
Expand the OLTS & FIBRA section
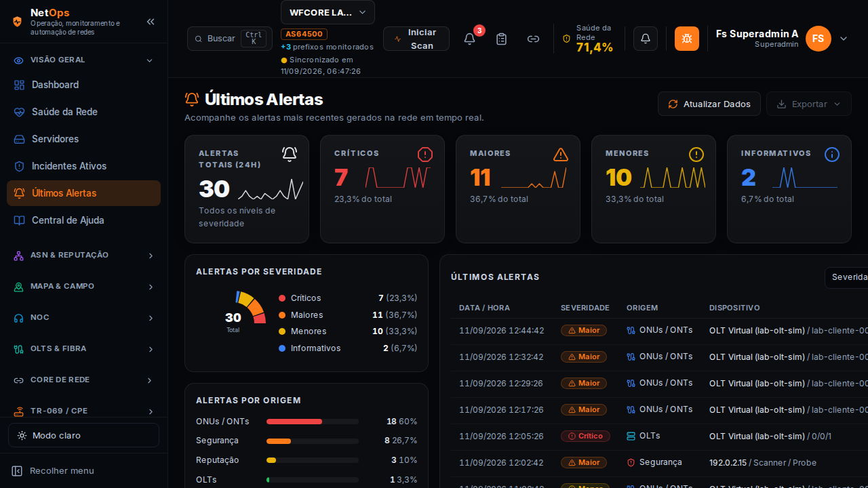pos(83,348)
